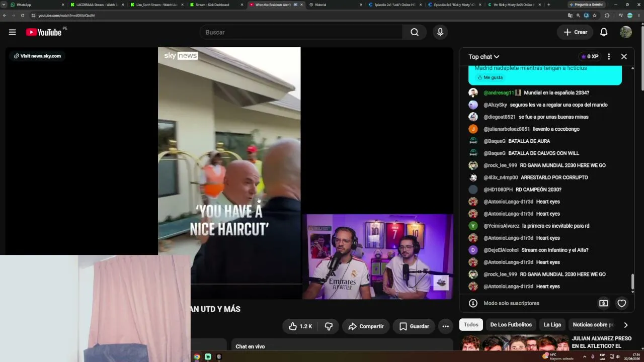Start voice search with the microphone

pos(440,32)
